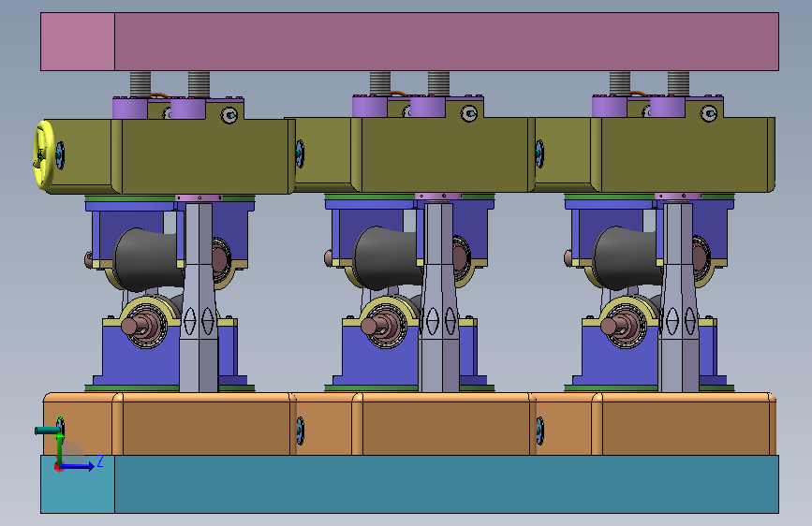Viewport: 812px width, 526px height.
Task: Click the blue Z axis arrow of the triad
Action: point(78,467)
